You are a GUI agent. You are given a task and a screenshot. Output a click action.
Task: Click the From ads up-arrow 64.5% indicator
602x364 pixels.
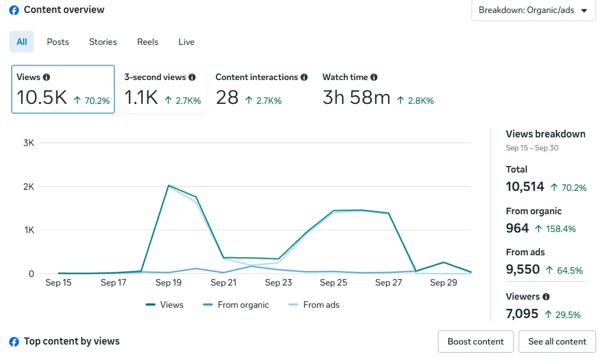tap(564, 270)
